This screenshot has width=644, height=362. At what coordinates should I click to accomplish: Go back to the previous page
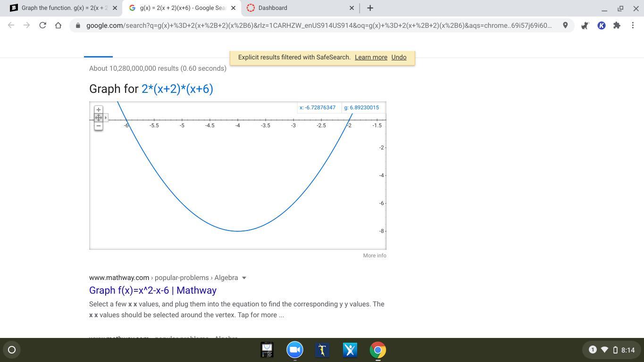(x=11, y=25)
